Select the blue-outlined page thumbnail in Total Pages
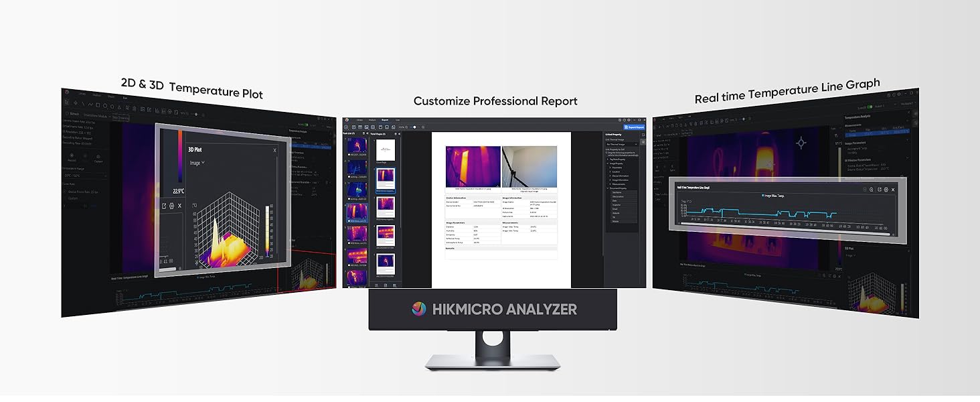Screen dimensions: 980x402 coord(385,180)
